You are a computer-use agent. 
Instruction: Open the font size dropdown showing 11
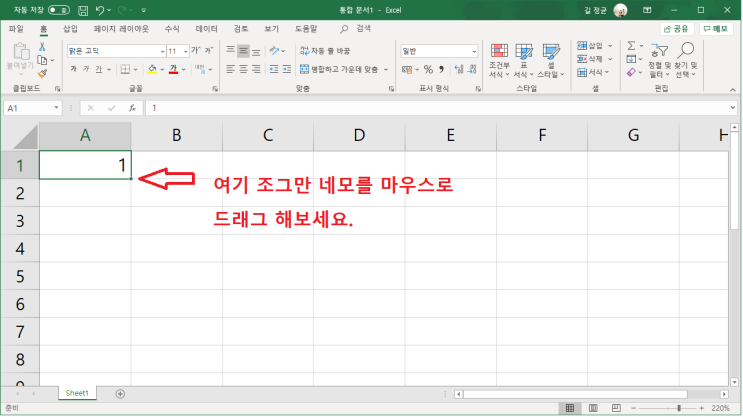[x=185, y=51]
